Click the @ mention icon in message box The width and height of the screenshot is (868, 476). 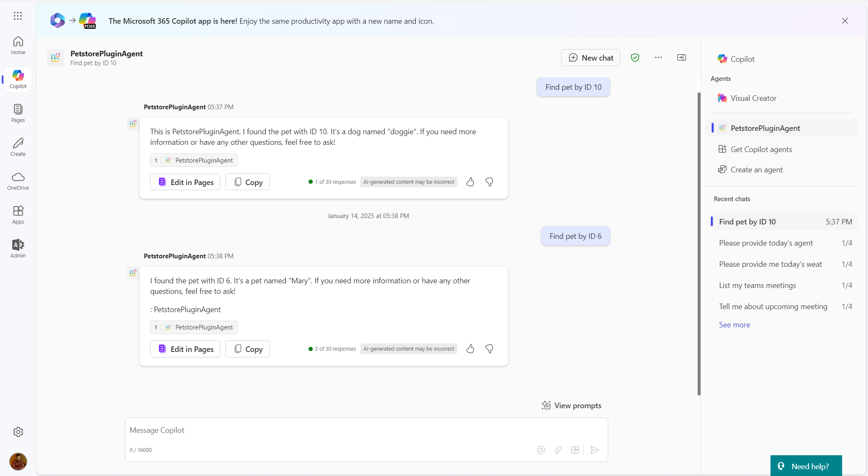click(541, 450)
